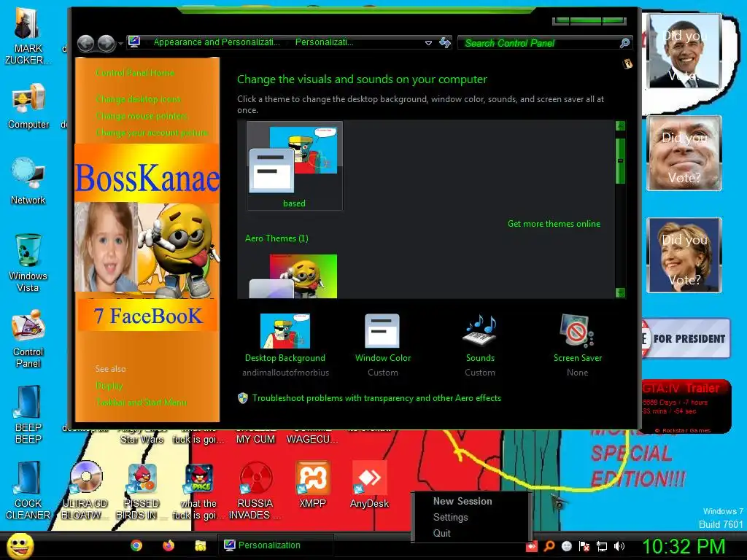Open Change desktop icons link
Image resolution: width=747 pixels, height=560 pixels.
pos(138,99)
